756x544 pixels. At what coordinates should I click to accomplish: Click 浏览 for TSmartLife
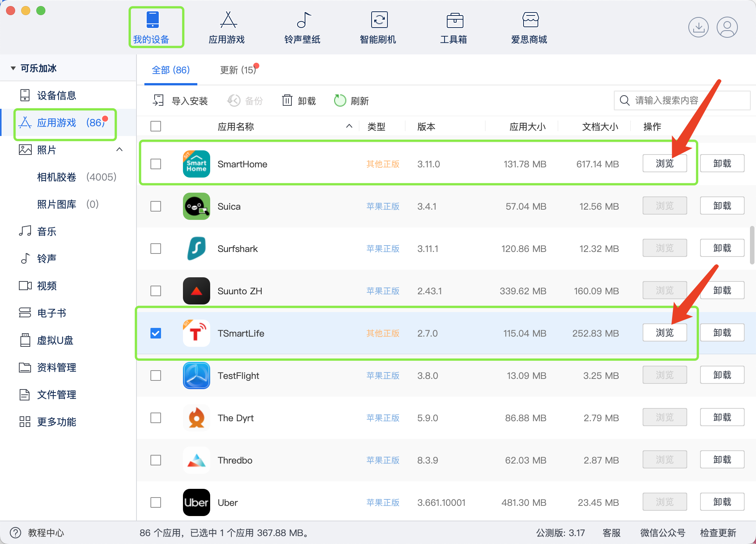[x=665, y=333]
